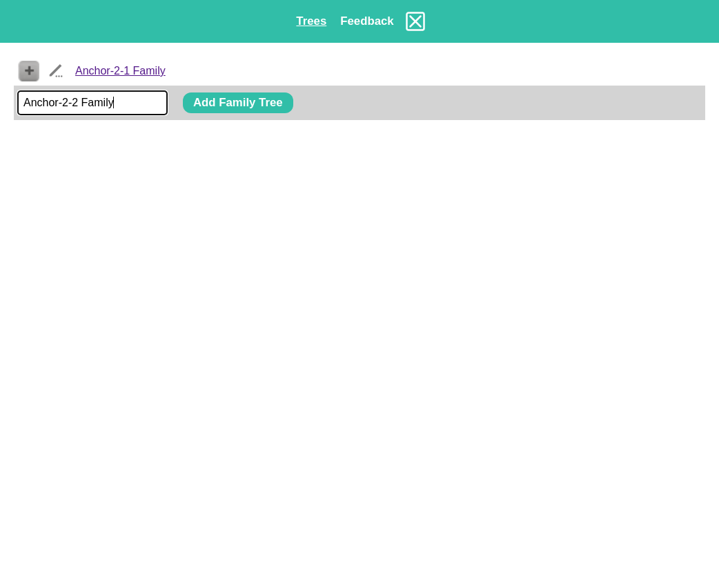Focus the Anchor-2-2 Family text field
This screenshot has height=588, width=719.
[92, 103]
